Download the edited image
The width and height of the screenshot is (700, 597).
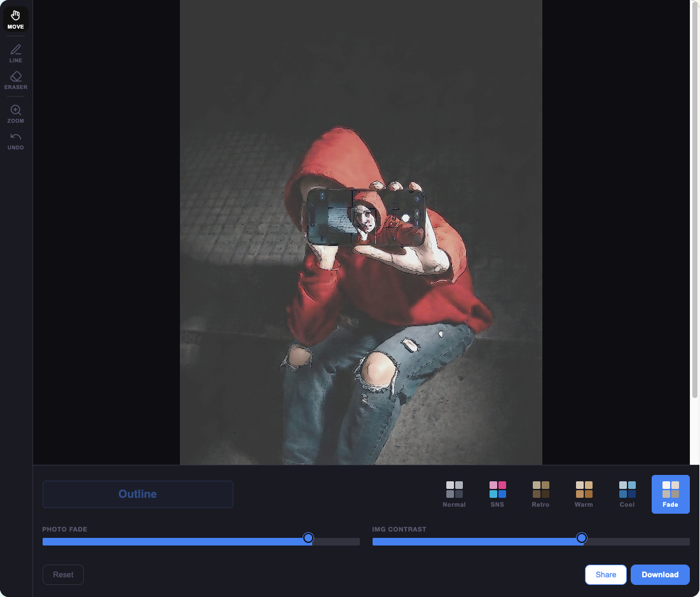coord(660,575)
